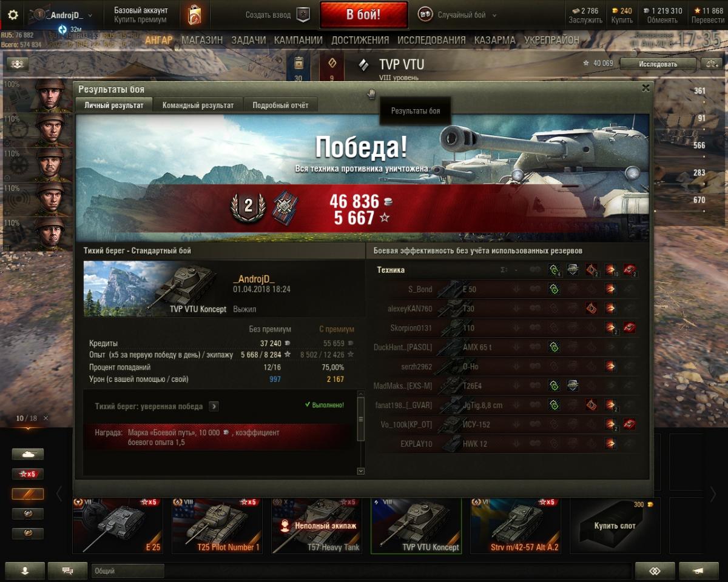Click the В бой! battle button
Viewport: 728px width, 582px height.
[x=364, y=15]
